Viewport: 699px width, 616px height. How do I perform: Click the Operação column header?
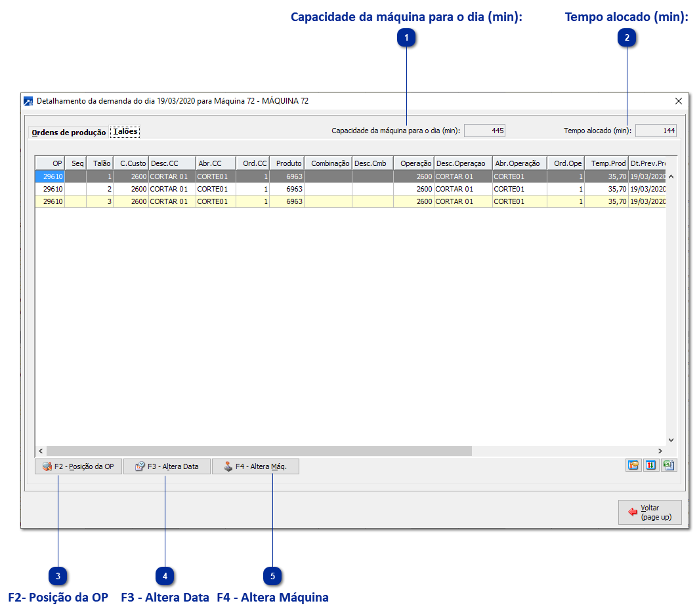[x=414, y=163]
